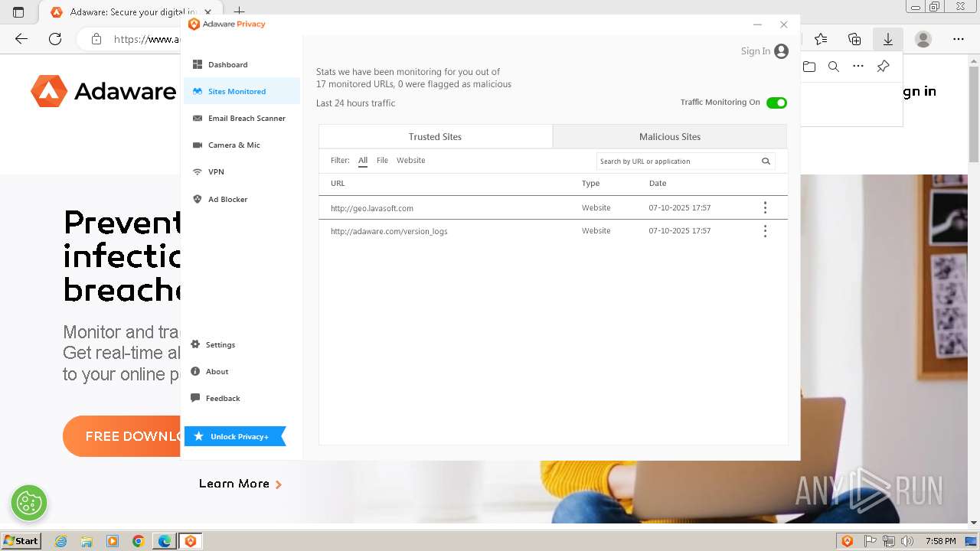Click the Type column header
The image size is (980, 551).
click(x=590, y=184)
